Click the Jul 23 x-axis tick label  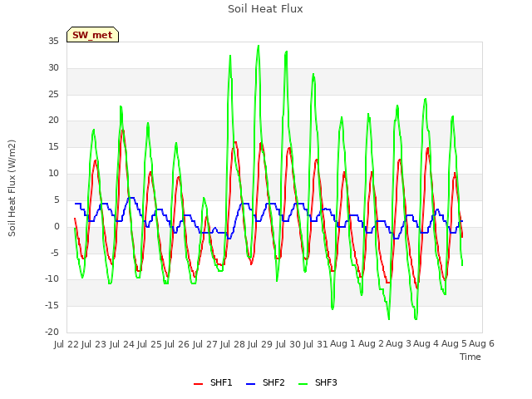tap(94, 344)
